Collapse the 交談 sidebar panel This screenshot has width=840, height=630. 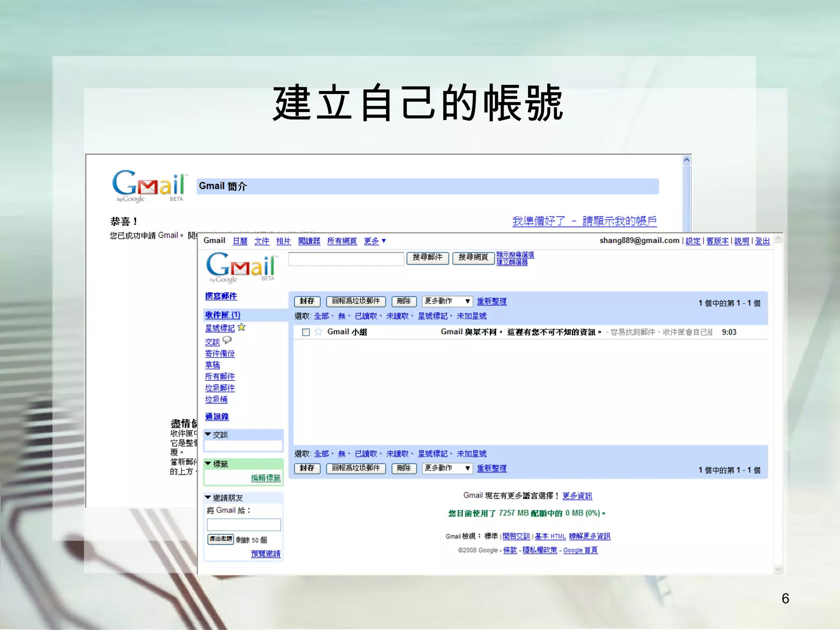tap(208, 434)
